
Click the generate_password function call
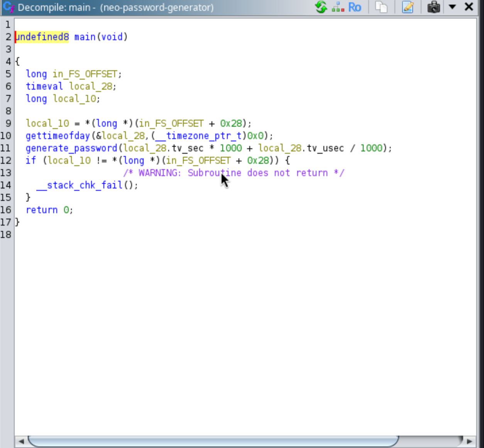coord(71,148)
